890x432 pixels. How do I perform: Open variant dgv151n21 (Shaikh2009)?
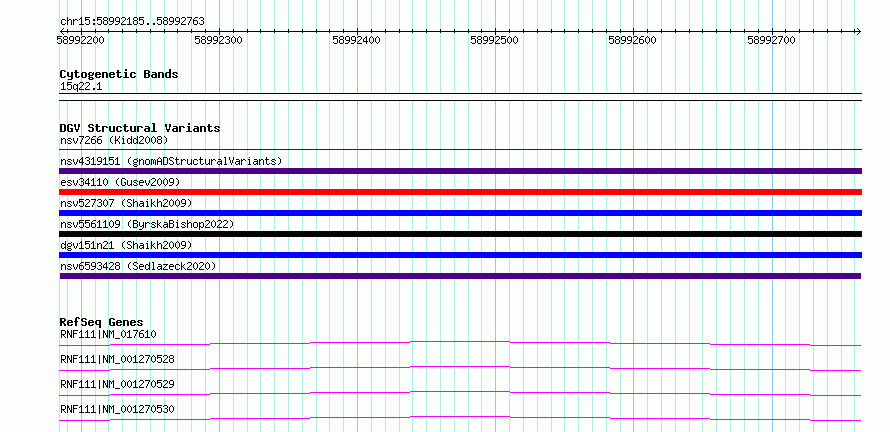(x=126, y=245)
